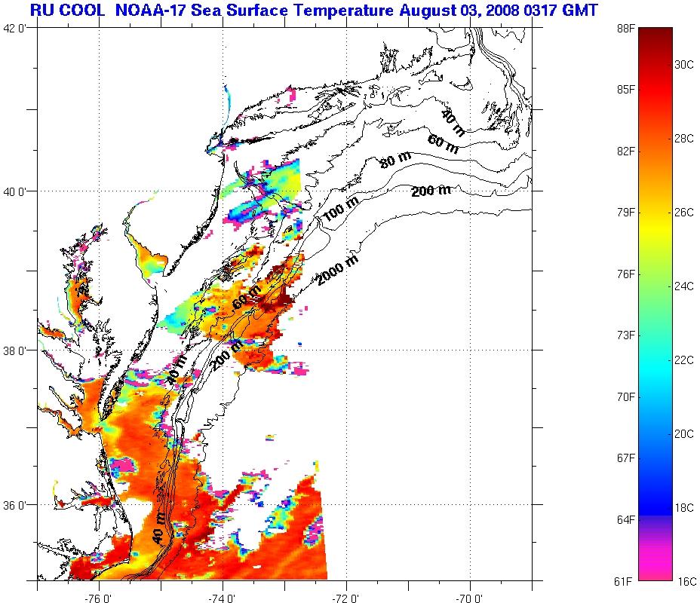Click the cyan band of the color bar
This screenshot has height=603, width=700.
655,370
